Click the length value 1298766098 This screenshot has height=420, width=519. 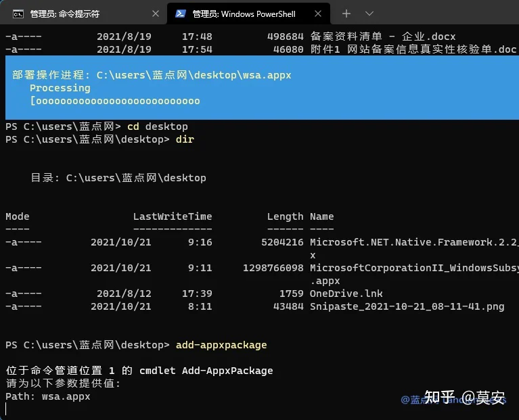click(x=273, y=268)
